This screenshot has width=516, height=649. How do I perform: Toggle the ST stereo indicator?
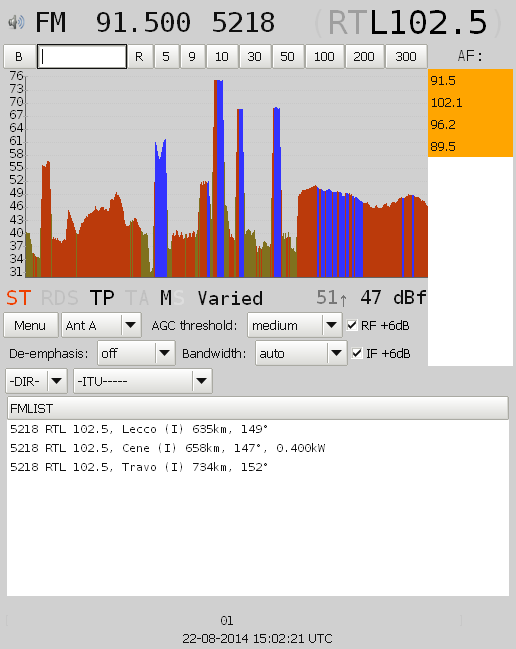pyautogui.click(x=19, y=298)
